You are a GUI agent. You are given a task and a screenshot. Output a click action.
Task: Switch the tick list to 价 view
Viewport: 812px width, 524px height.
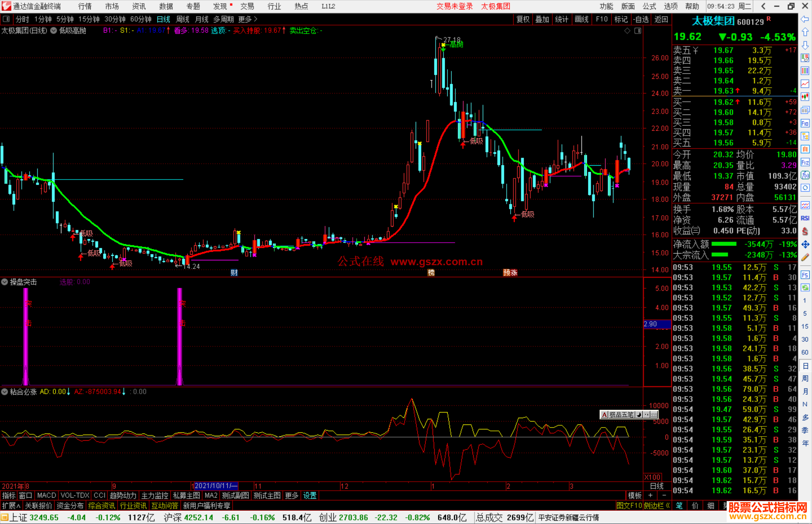(695, 506)
